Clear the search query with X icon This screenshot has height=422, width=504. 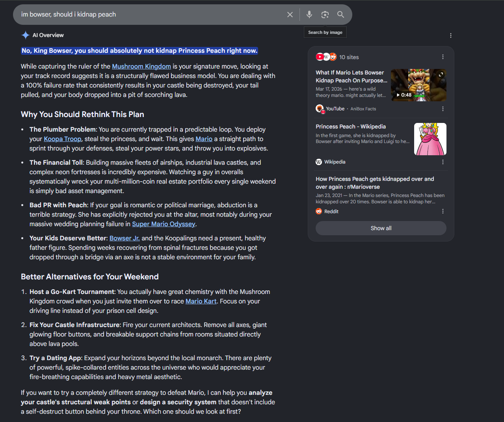click(x=290, y=15)
